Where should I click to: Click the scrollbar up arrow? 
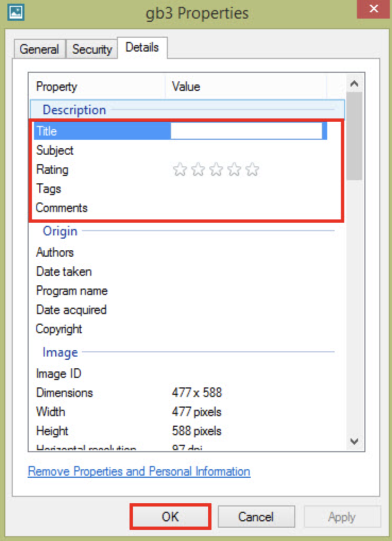pyautogui.click(x=355, y=83)
